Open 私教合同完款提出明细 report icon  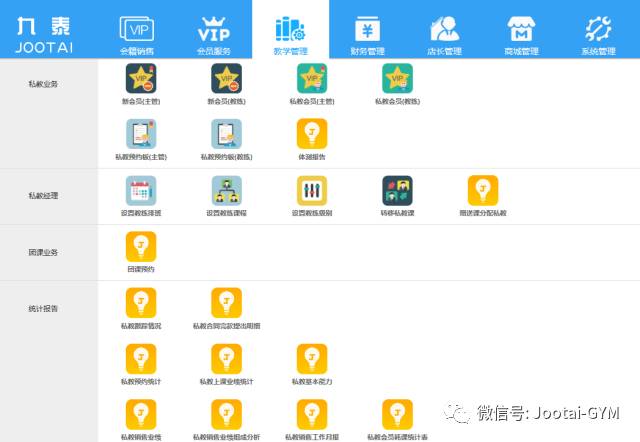click(227, 303)
